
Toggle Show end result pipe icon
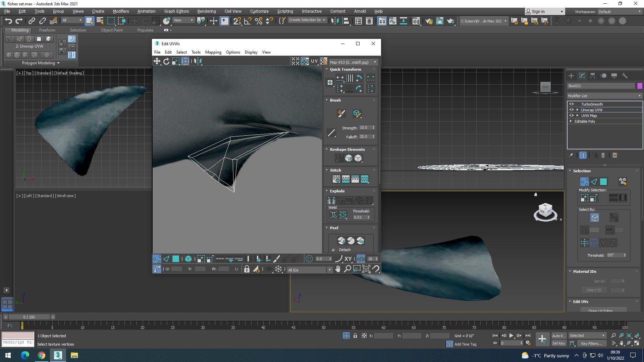click(x=583, y=155)
